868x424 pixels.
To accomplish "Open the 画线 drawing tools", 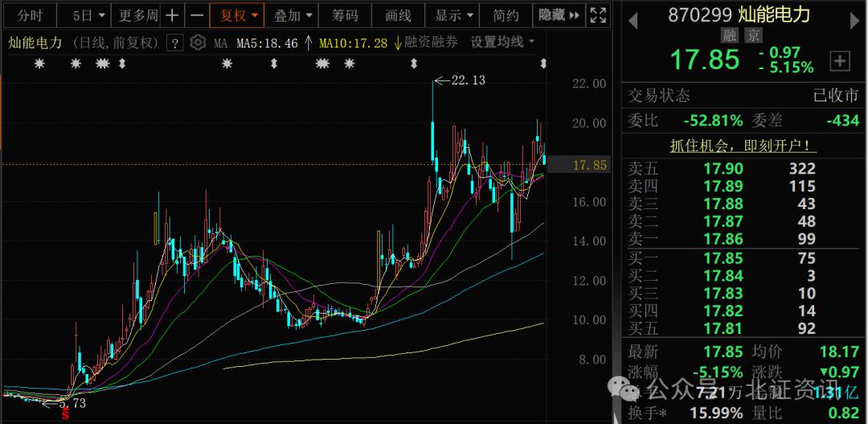I will [399, 15].
